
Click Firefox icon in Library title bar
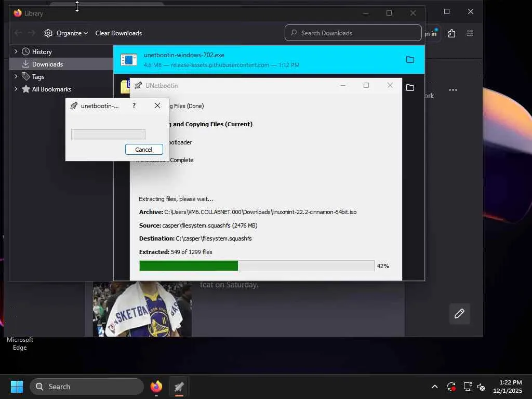coord(18,13)
